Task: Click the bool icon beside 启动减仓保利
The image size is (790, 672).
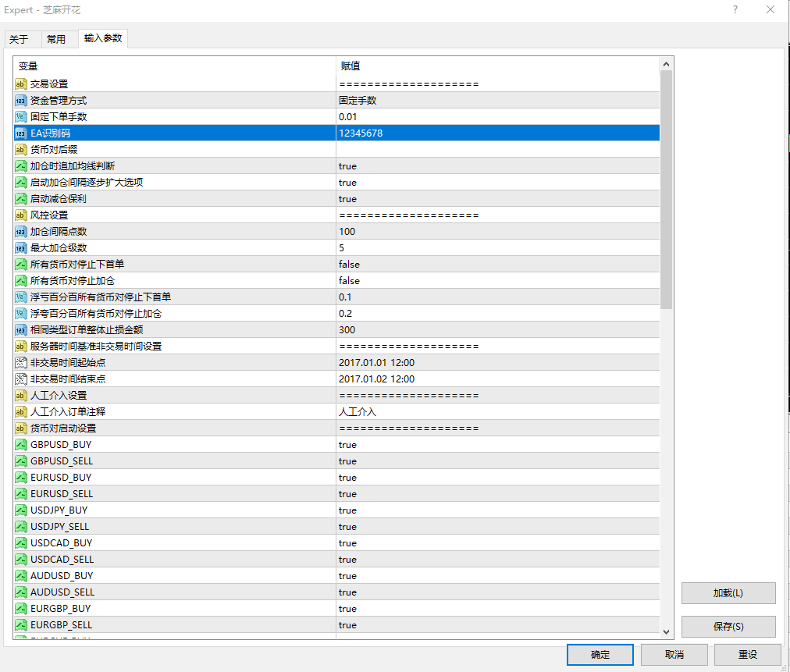Action: (x=20, y=199)
